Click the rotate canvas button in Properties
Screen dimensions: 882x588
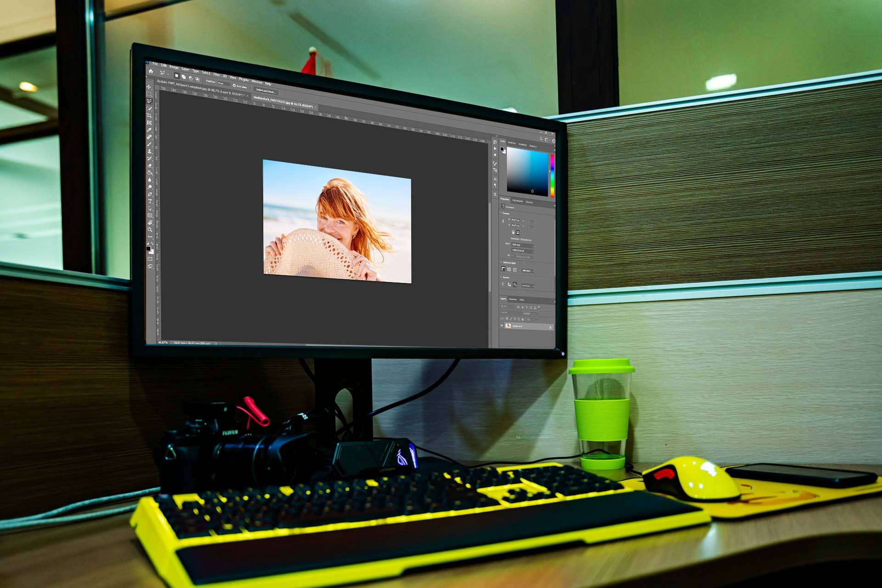tap(518, 232)
